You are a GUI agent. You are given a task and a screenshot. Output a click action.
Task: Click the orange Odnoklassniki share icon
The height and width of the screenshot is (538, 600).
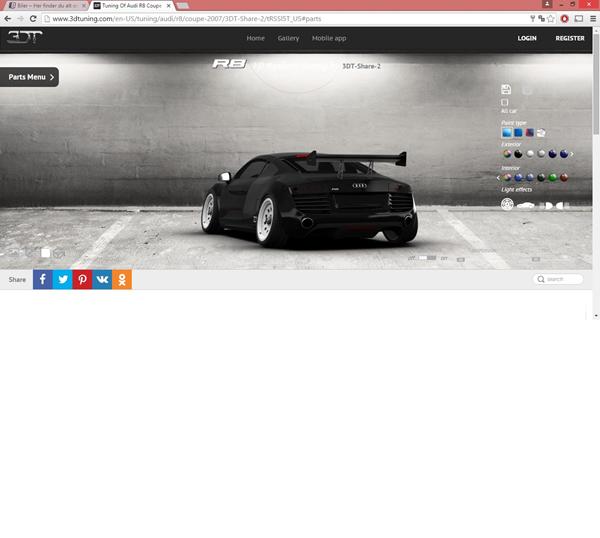tap(122, 280)
